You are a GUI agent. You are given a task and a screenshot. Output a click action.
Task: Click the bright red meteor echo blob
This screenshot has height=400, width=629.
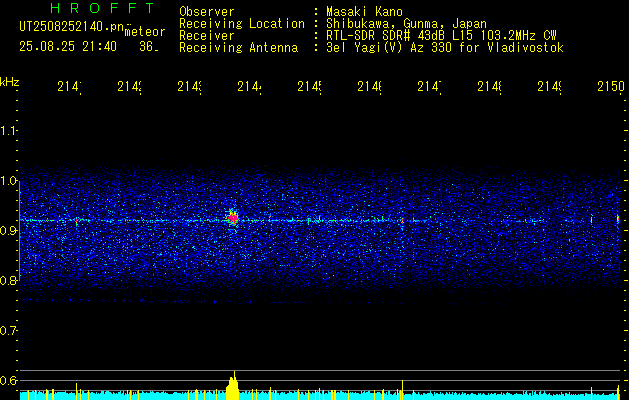click(x=232, y=218)
